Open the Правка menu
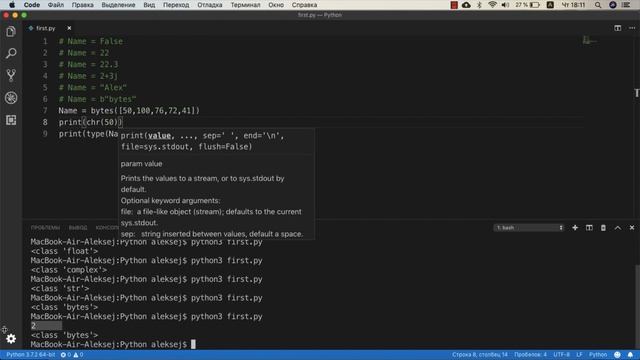The image size is (640, 360). [82, 5]
